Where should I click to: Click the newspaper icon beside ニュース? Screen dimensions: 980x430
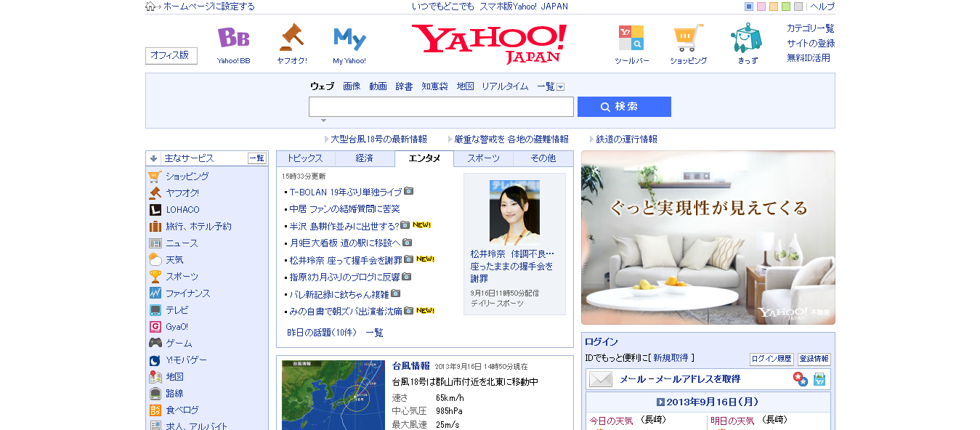tap(155, 243)
